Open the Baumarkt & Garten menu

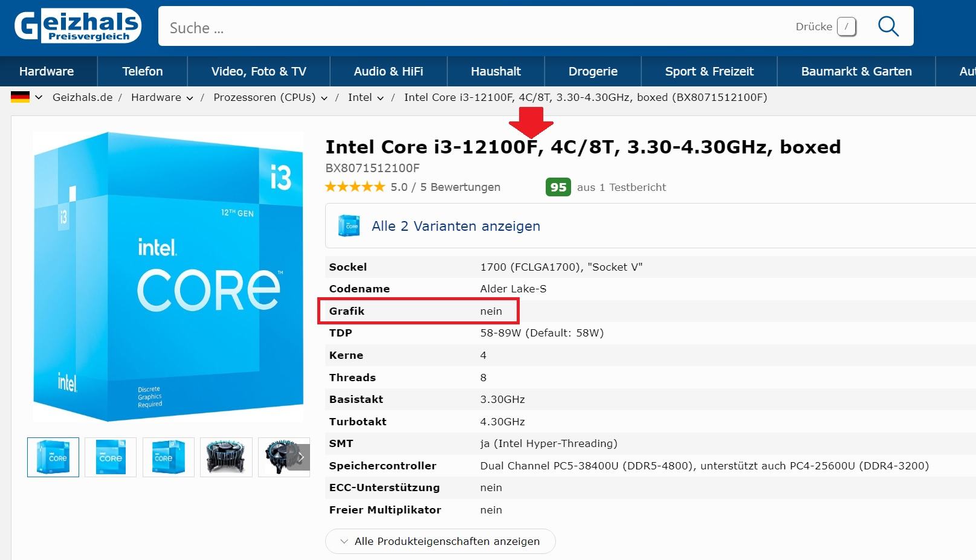[856, 71]
